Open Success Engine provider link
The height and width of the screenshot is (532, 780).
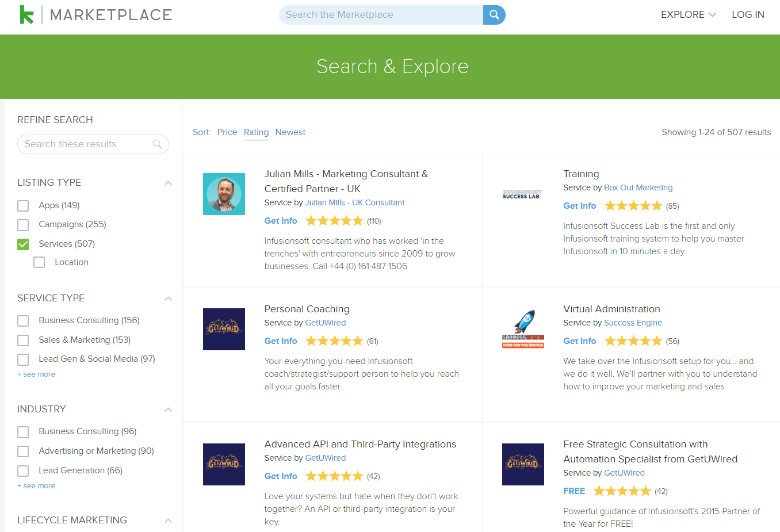(x=633, y=323)
